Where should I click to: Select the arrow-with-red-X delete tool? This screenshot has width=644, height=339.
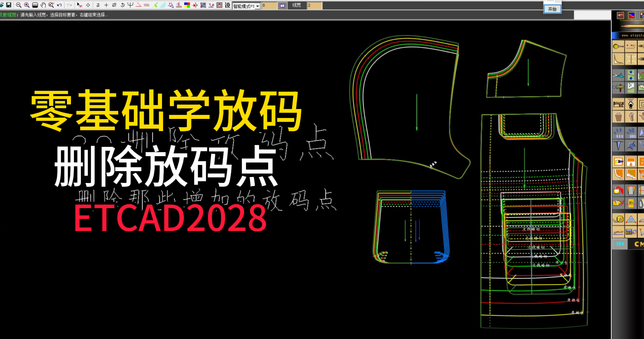[x=80, y=5]
